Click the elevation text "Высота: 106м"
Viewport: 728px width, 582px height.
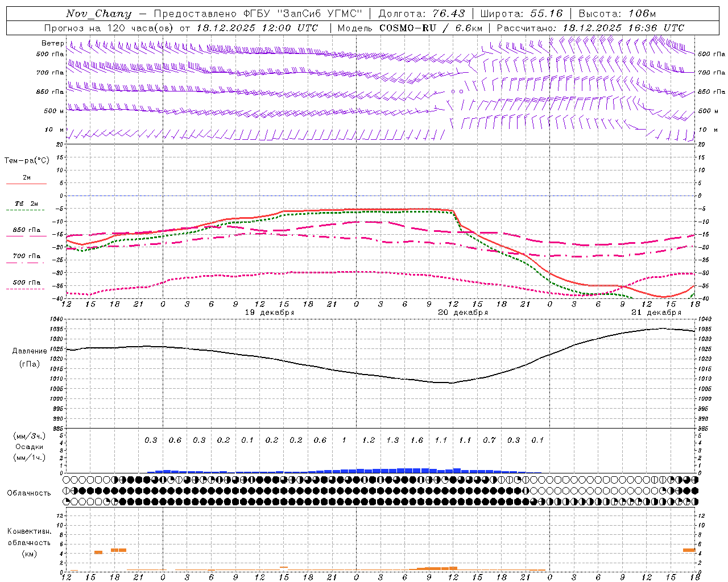click(x=617, y=14)
